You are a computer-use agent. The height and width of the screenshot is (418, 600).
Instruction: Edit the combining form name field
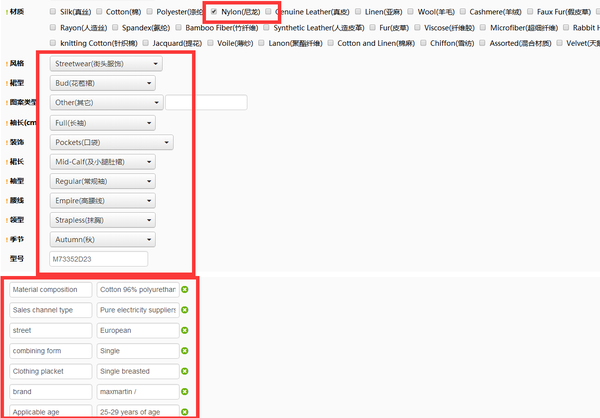point(51,351)
